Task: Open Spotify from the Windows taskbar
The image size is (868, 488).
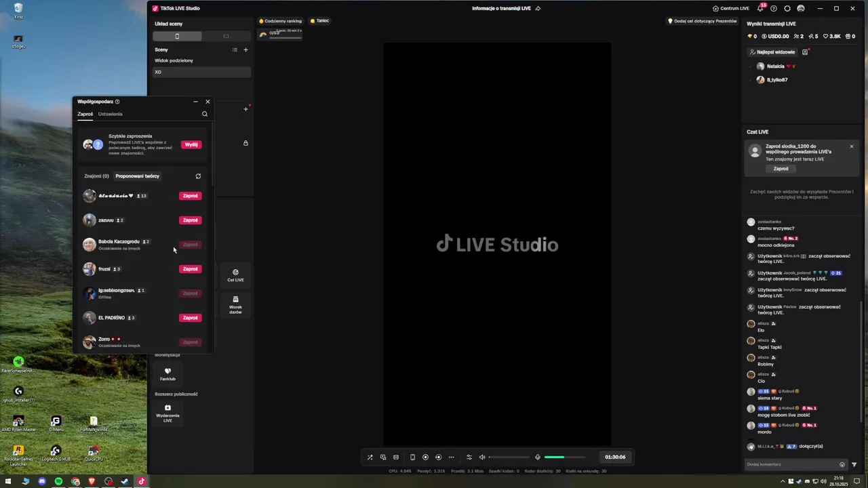Action: [58, 481]
